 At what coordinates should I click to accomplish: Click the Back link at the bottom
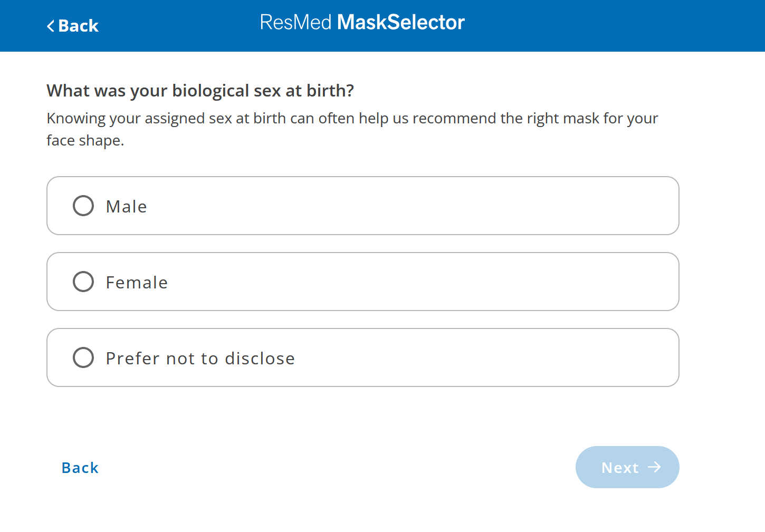click(x=80, y=467)
